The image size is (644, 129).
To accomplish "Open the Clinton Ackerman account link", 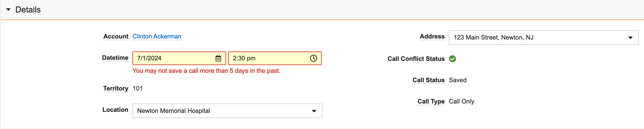I will (157, 36).
